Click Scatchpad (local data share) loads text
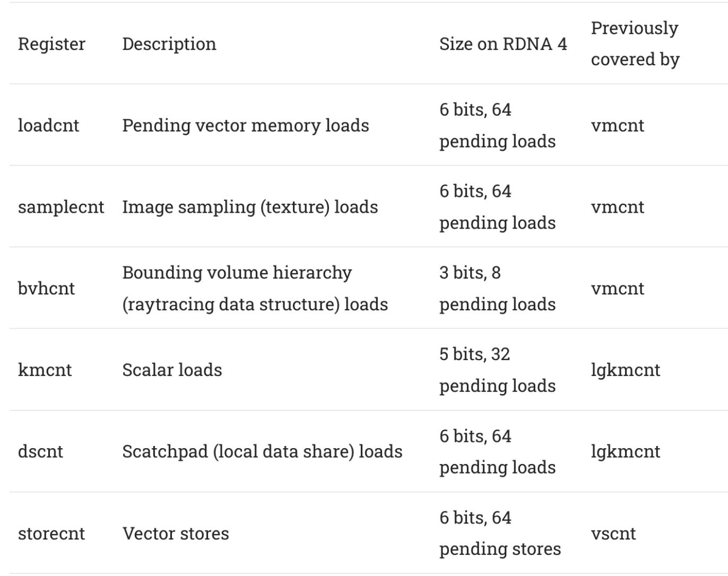 point(262,452)
